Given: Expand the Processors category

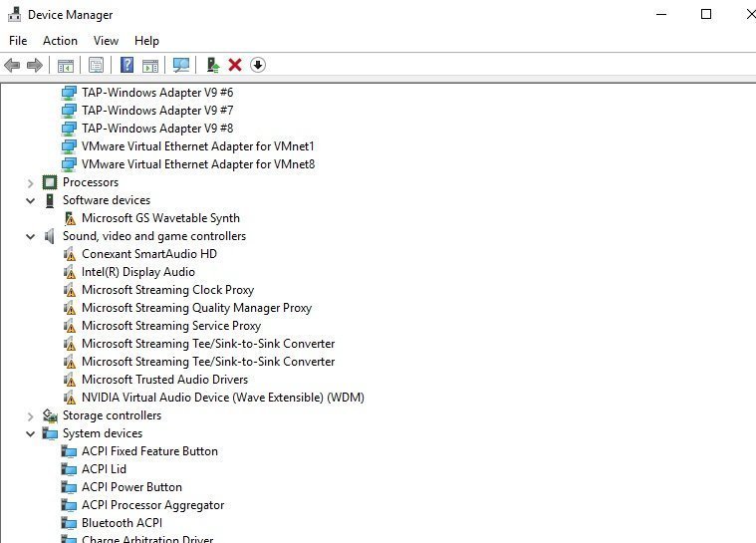Looking at the screenshot, I should pos(30,182).
